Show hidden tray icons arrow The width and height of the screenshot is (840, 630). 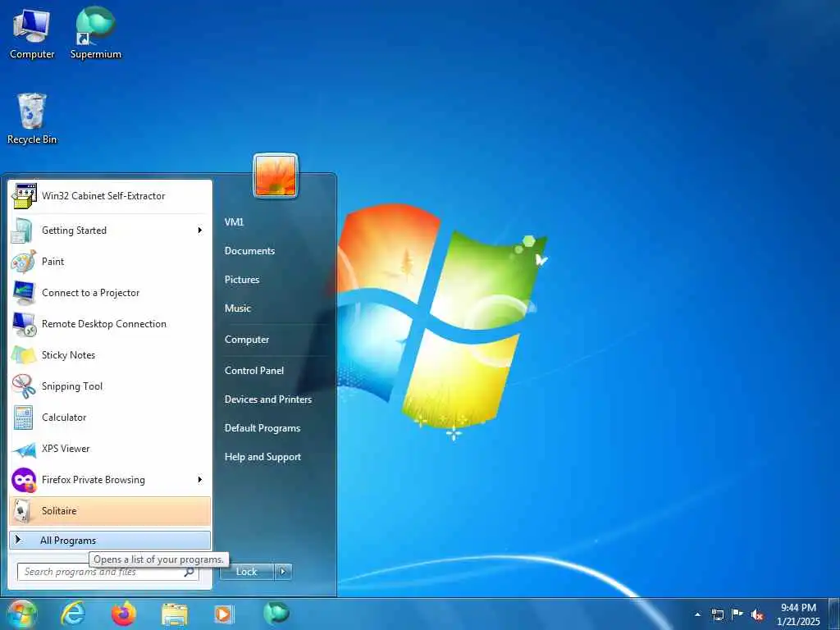pos(697,614)
